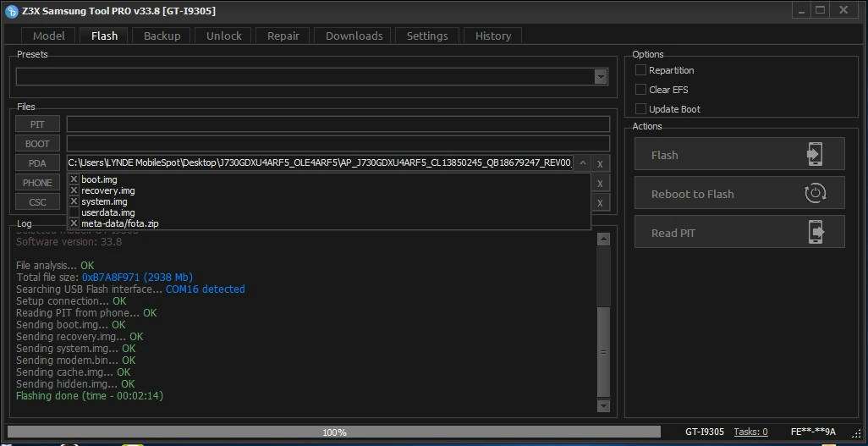Screen dimensions: 868x446
Task: Click the phone arrow icon on Read PIT
Action: point(816,232)
